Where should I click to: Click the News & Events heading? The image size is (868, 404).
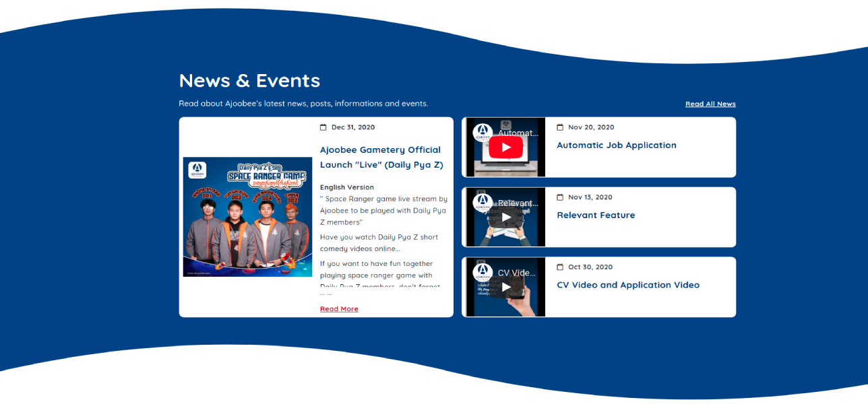(x=249, y=80)
